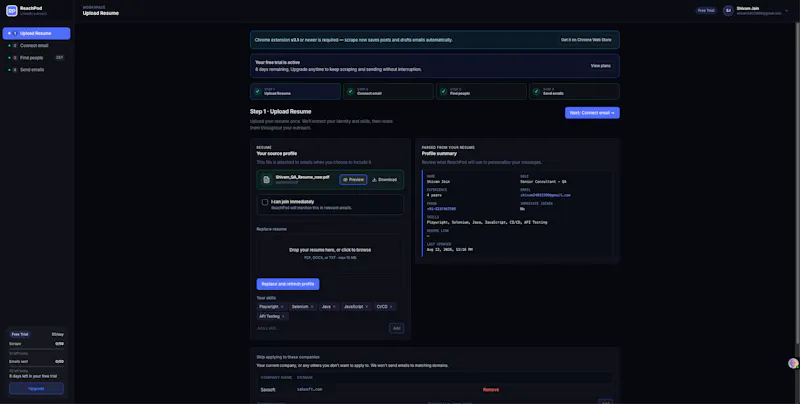This screenshot has height=404, width=800.
Task: Focus the Add a skill input field
Action: click(x=321, y=328)
